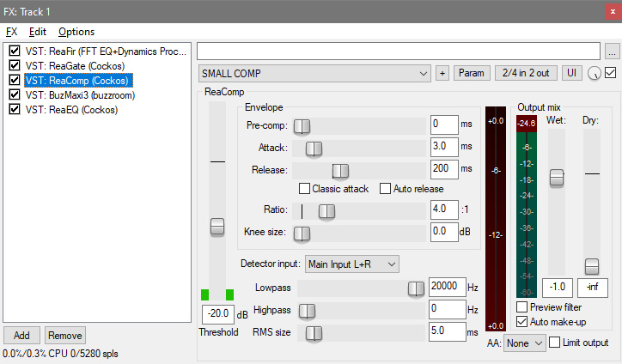622x364 pixels.
Task: Enable Auto release checkbox
Action: [x=386, y=189]
